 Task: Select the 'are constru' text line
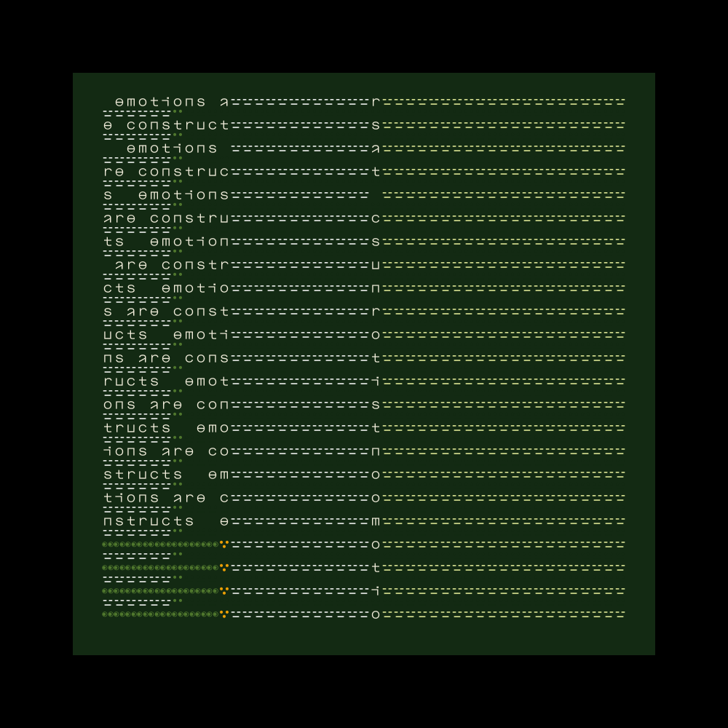coord(166,218)
